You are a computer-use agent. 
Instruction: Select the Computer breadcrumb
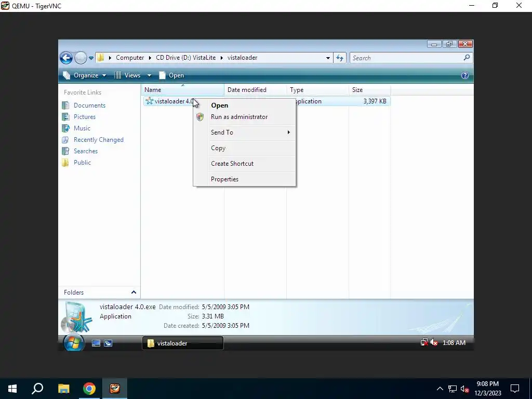point(129,58)
